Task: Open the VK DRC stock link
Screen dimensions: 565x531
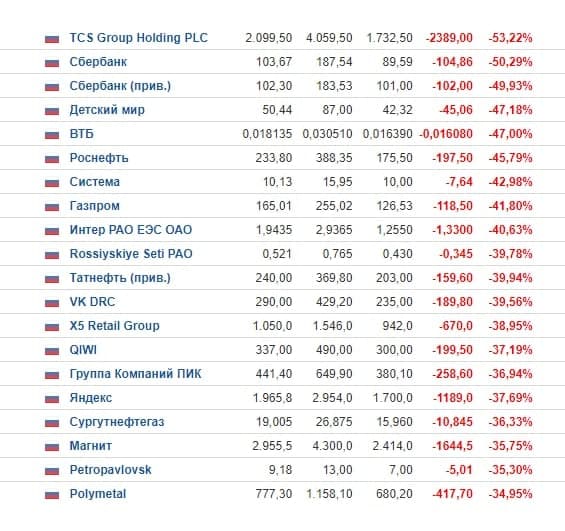Action: click(x=92, y=302)
